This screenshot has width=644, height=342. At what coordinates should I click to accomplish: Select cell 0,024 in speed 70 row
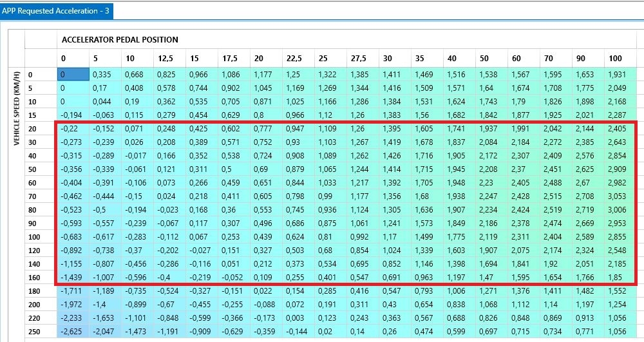tap(169, 196)
